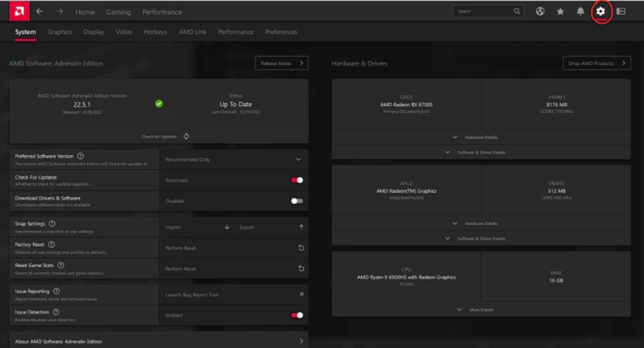Image resolution: width=644 pixels, height=348 pixels.
Task: Open settings gear icon
Action: pyautogui.click(x=600, y=11)
